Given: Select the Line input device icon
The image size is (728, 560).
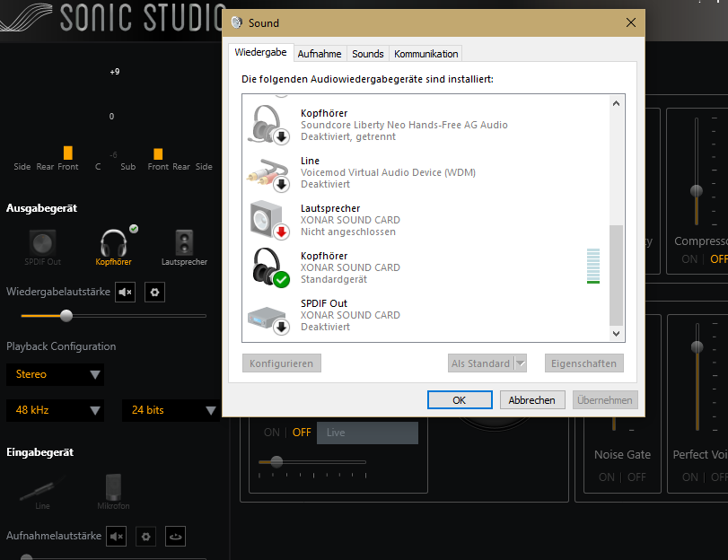Looking at the screenshot, I should pos(42,487).
